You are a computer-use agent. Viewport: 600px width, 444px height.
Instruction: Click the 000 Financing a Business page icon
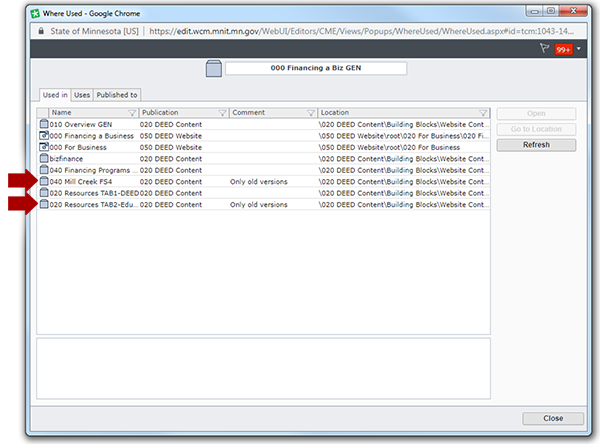coord(43,135)
